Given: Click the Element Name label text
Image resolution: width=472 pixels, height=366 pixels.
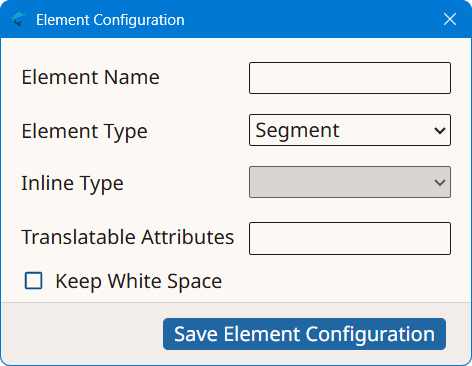Looking at the screenshot, I should click(x=91, y=77).
